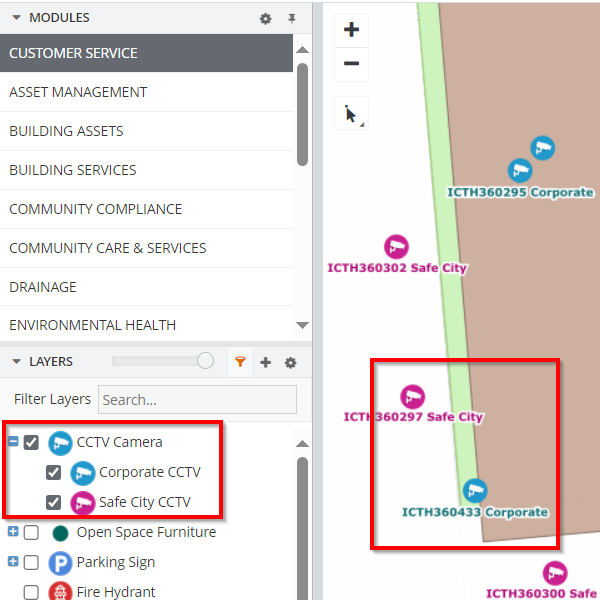Screen dimensions: 600x600
Task: Collapse the CCTV Camera layer group
Action: pos(14,442)
